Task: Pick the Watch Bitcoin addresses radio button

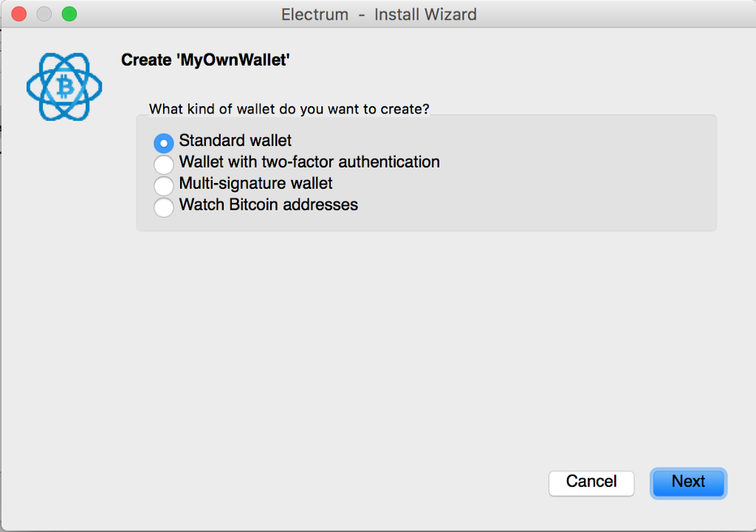Action: pos(163,207)
